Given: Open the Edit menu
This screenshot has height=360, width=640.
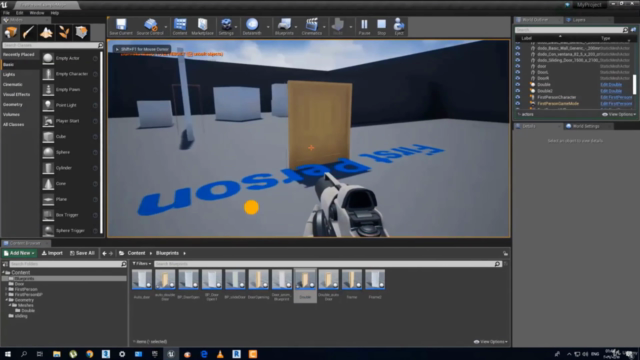Looking at the screenshot, I should coord(19,13).
